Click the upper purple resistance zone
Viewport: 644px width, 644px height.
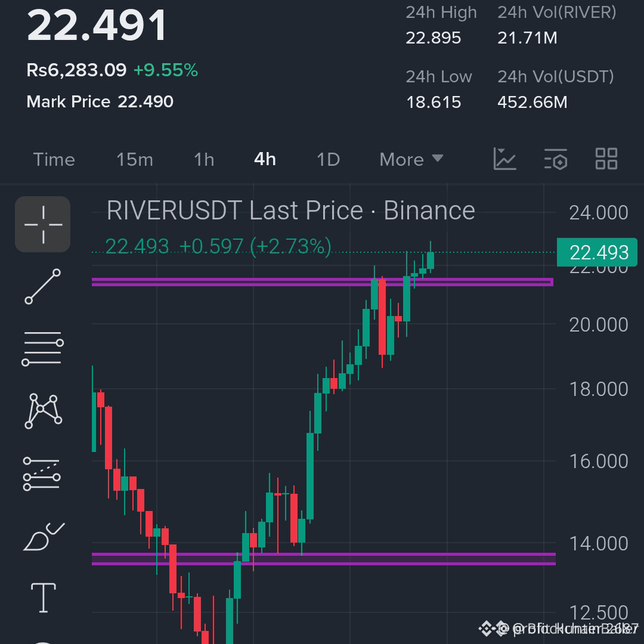[323, 281]
